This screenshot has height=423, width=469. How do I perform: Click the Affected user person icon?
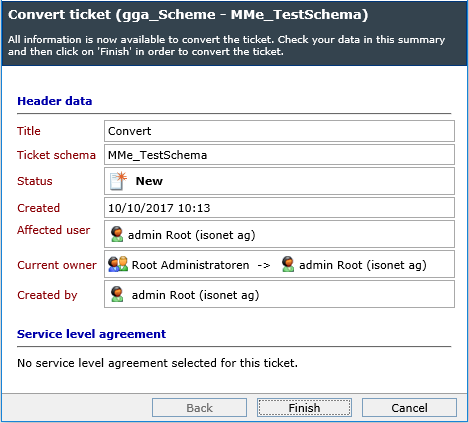(x=117, y=234)
